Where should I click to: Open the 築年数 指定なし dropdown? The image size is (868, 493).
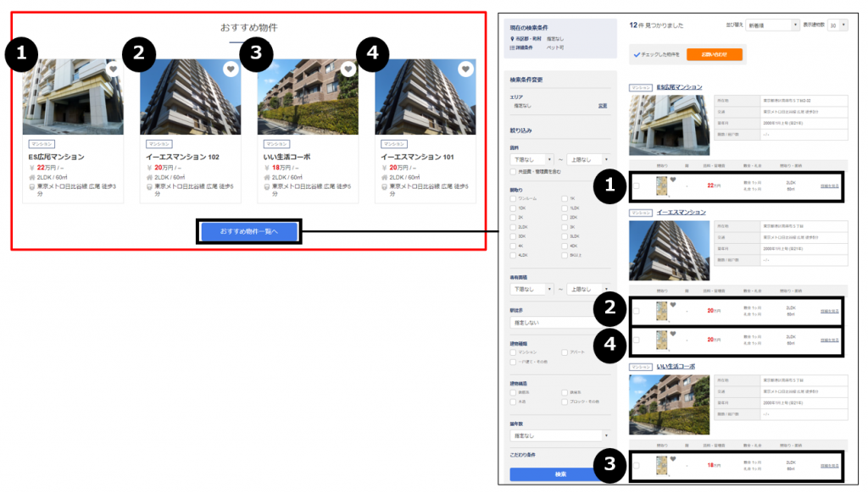pos(559,435)
